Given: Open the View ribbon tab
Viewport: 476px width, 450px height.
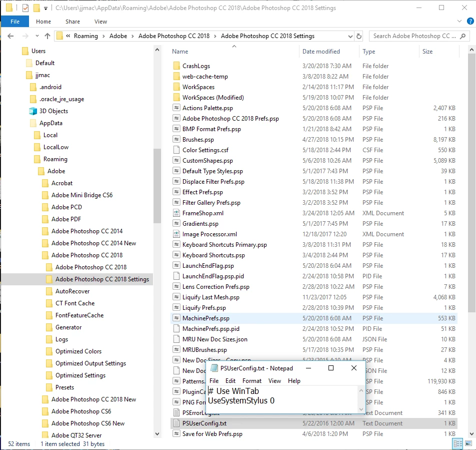Looking at the screenshot, I should pyautogui.click(x=100, y=22).
